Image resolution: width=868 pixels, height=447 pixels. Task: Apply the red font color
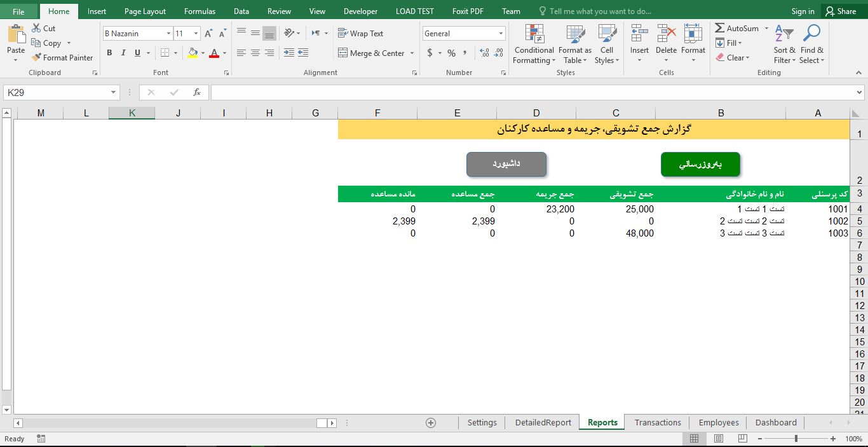point(214,53)
